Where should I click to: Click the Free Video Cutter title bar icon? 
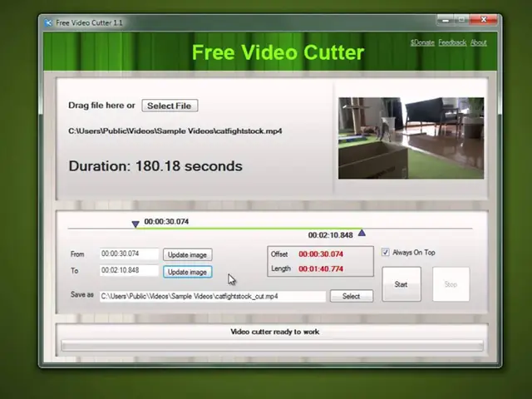click(x=48, y=22)
